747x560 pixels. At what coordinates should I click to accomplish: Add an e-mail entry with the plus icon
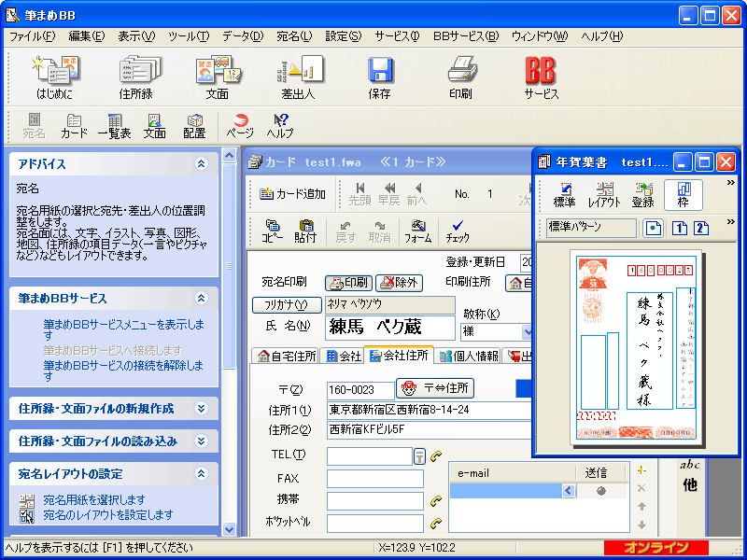click(x=641, y=470)
